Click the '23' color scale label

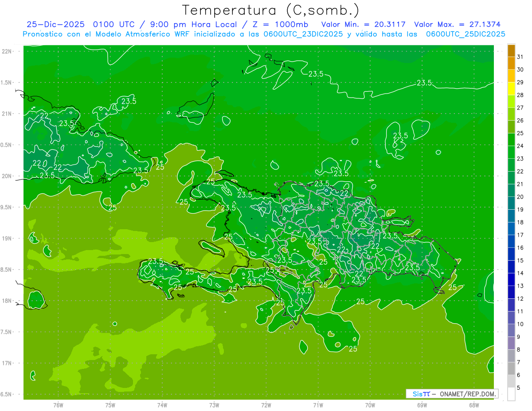520,159
